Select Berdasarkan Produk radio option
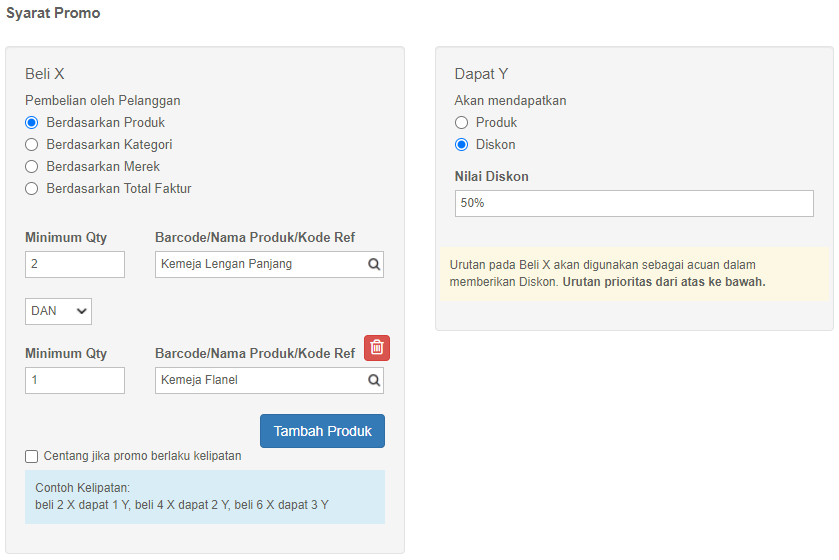 click(32, 122)
